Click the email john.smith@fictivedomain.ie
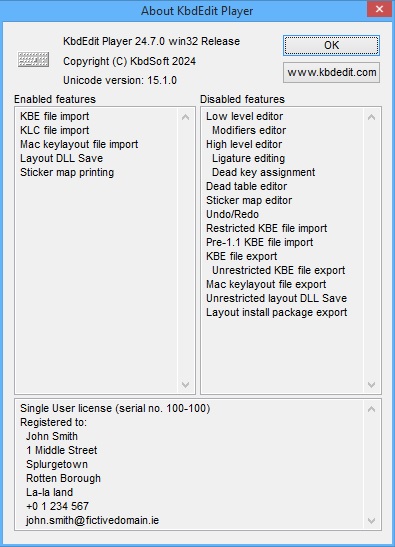The image size is (395, 547). coord(92,520)
